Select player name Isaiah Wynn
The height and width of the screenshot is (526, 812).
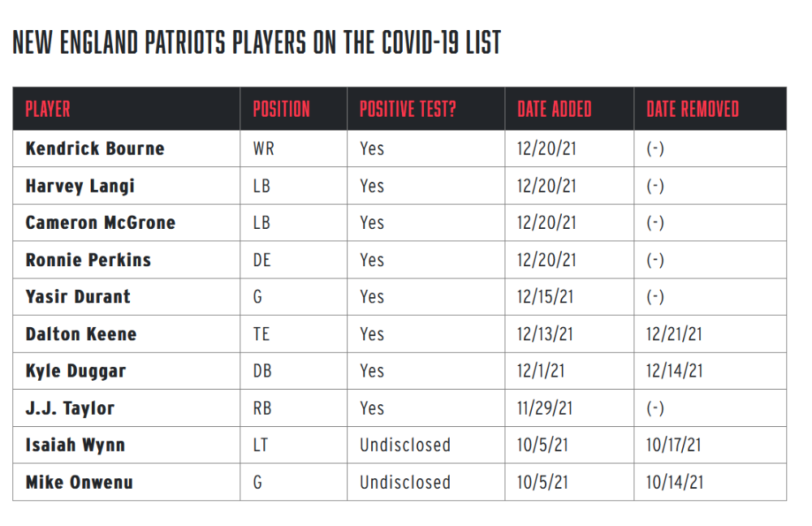(x=75, y=446)
